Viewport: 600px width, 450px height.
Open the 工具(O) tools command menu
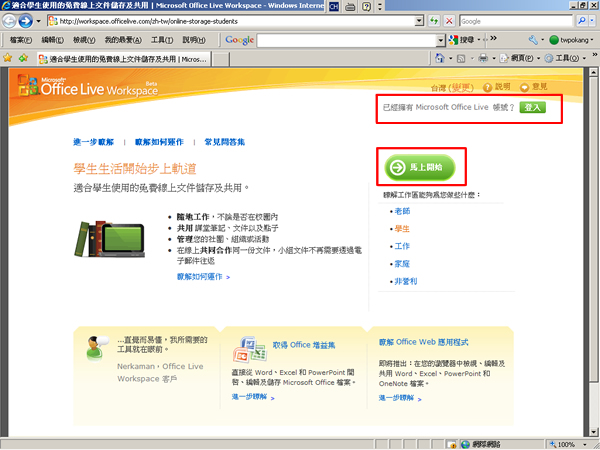[x=565, y=58]
